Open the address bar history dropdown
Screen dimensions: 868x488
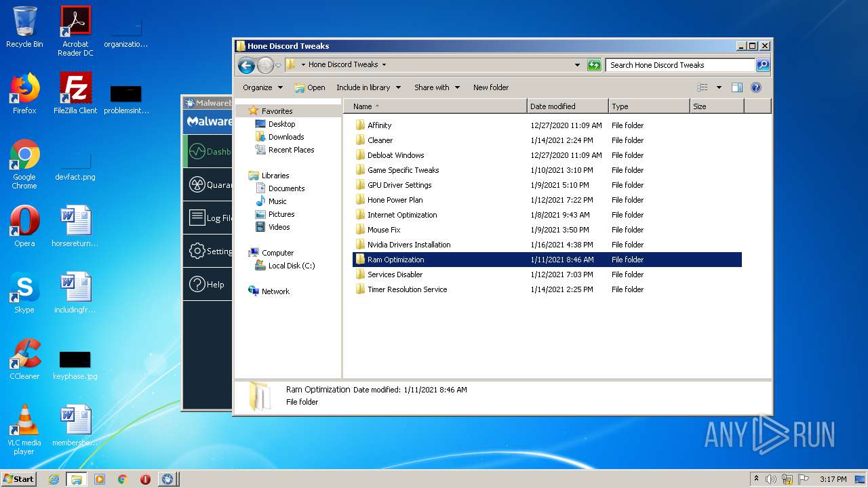[x=577, y=65]
